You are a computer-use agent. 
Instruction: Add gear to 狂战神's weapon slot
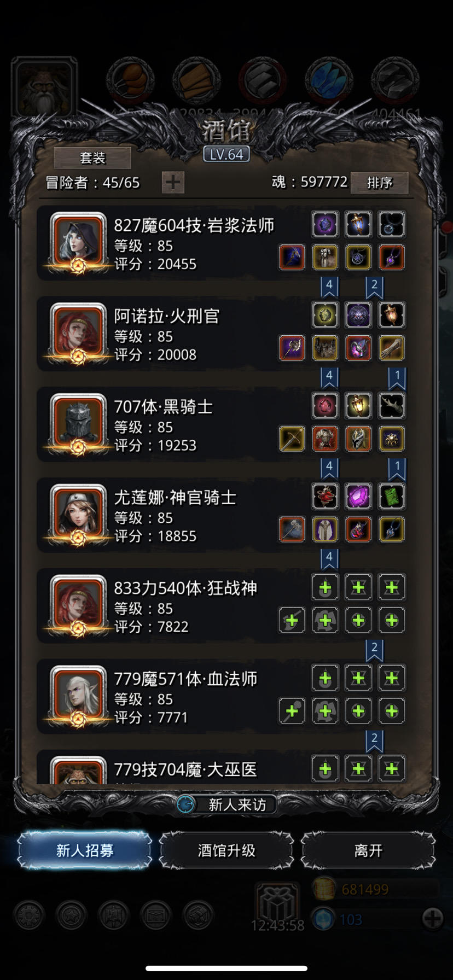[292, 620]
